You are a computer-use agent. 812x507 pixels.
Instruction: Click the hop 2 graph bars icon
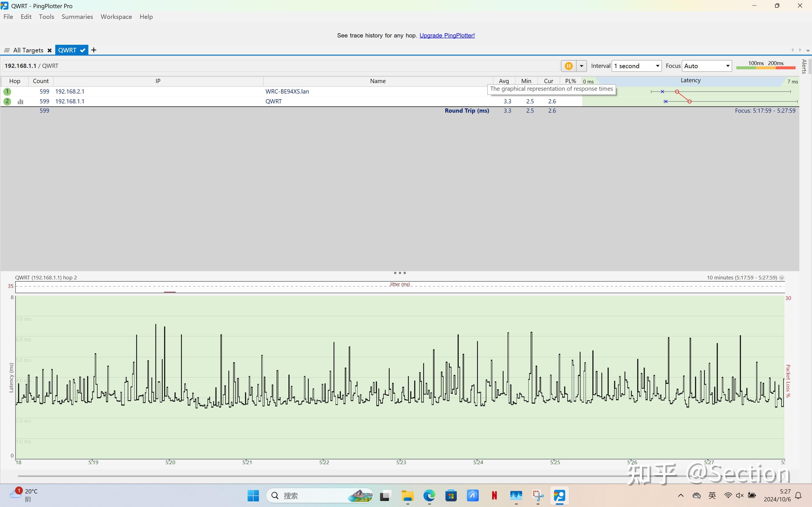(x=21, y=101)
